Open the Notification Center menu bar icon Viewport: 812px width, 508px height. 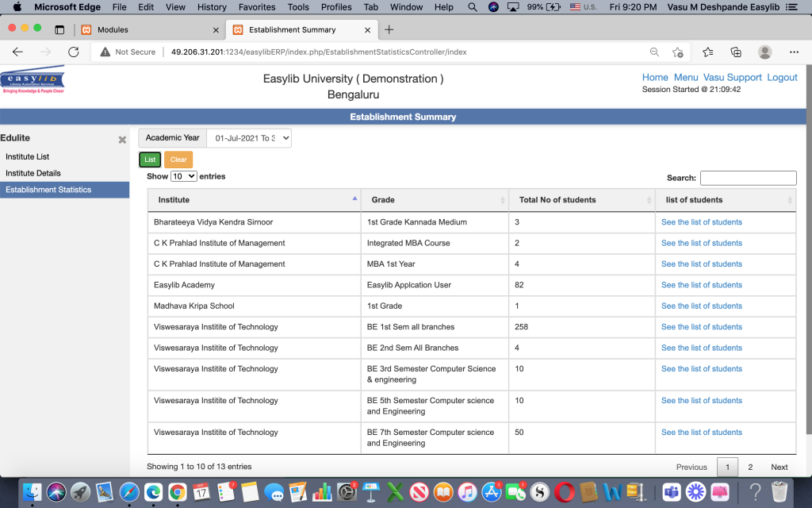[x=791, y=7]
